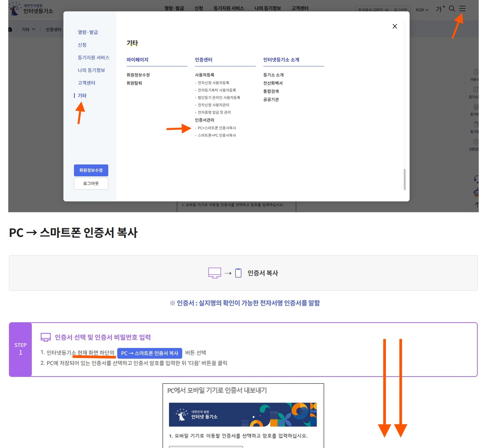This screenshot has height=448, width=487.
Task: Click the 가+ font size icon
Action: coord(440,9)
